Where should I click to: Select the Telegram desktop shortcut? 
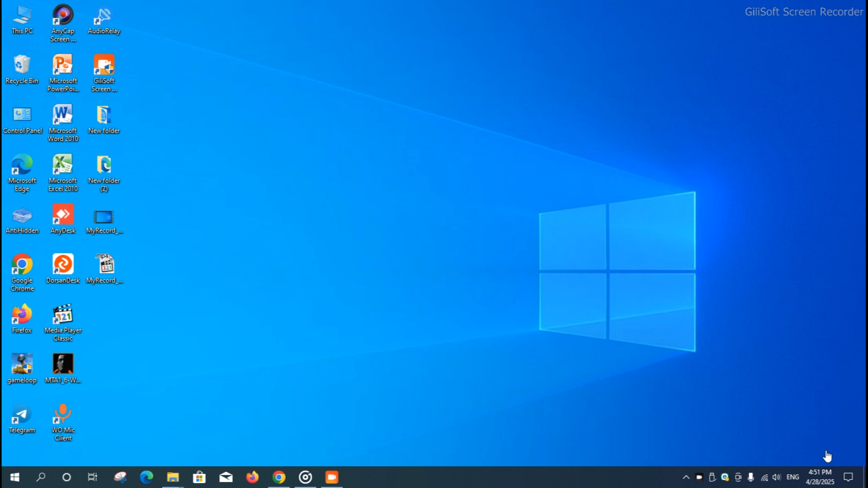(x=22, y=419)
